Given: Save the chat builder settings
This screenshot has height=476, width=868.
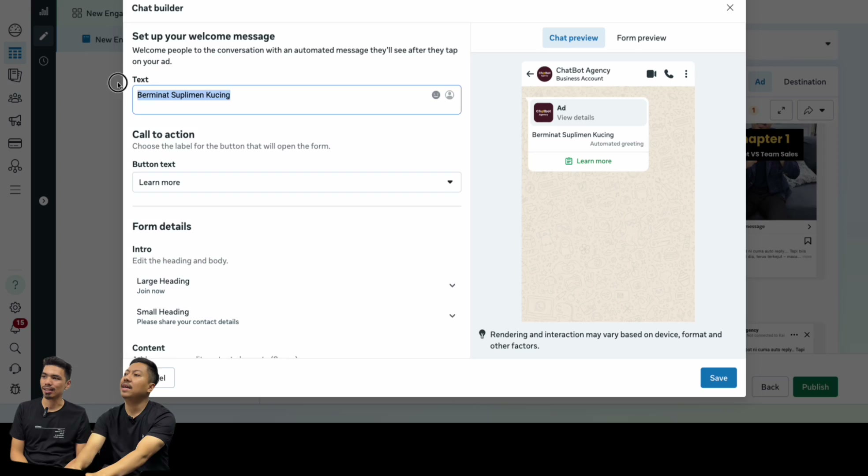Looking at the screenshot, I should (718, 378).
